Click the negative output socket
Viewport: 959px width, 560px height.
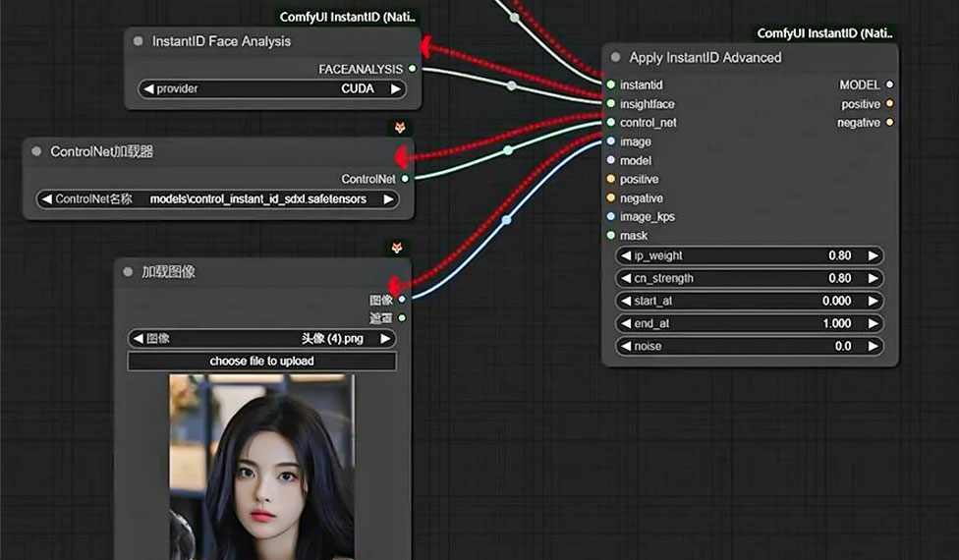point(890,122)
